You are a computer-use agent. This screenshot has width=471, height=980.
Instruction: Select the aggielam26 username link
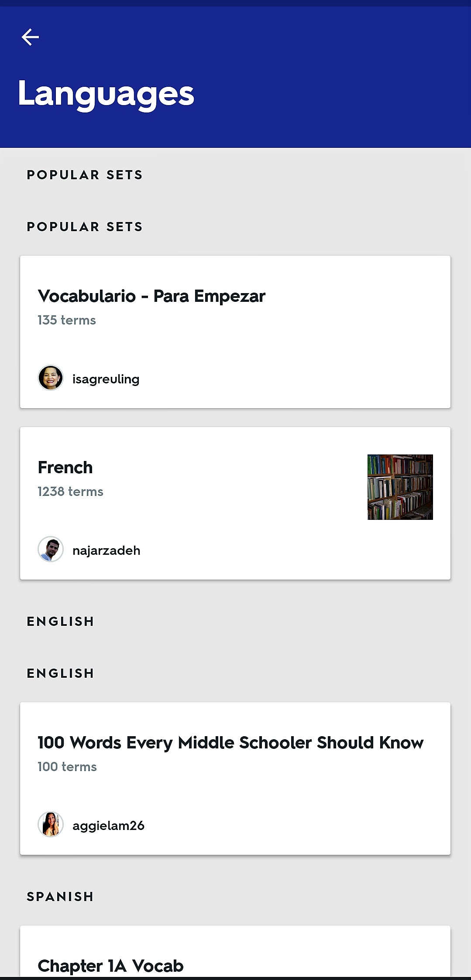click(x=109, y=825)
